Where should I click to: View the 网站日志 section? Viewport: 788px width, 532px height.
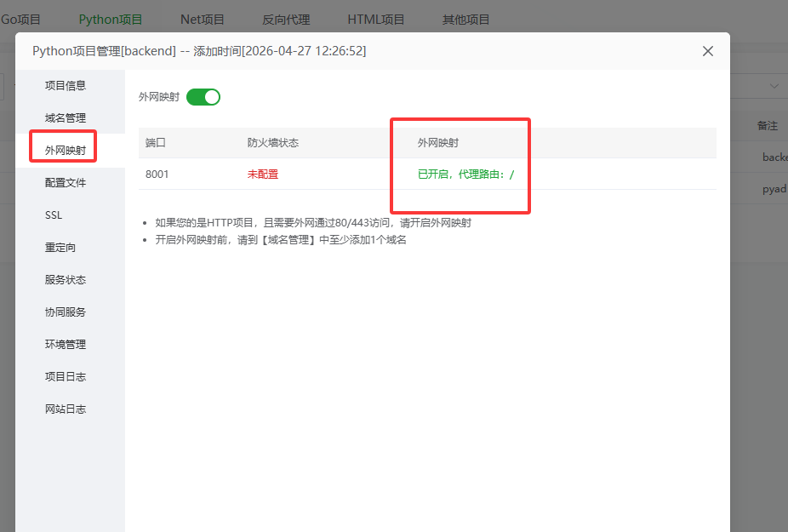click(x=66, y=409)
